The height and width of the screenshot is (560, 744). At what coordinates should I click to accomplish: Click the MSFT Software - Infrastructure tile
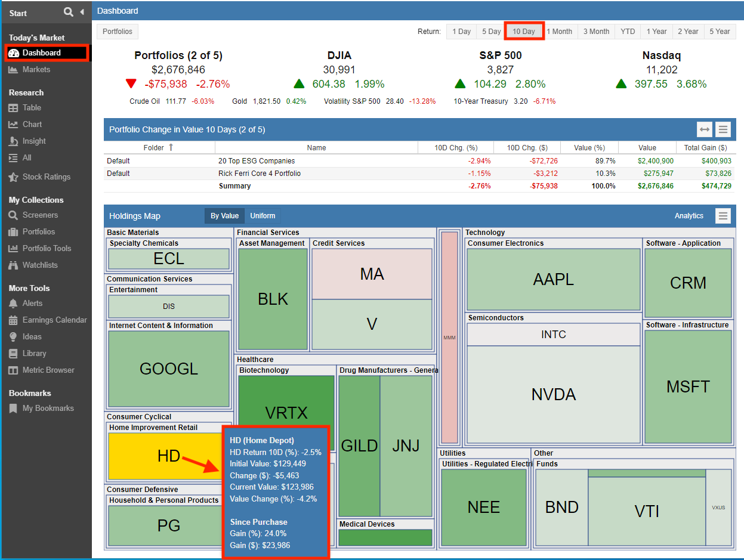688,386
